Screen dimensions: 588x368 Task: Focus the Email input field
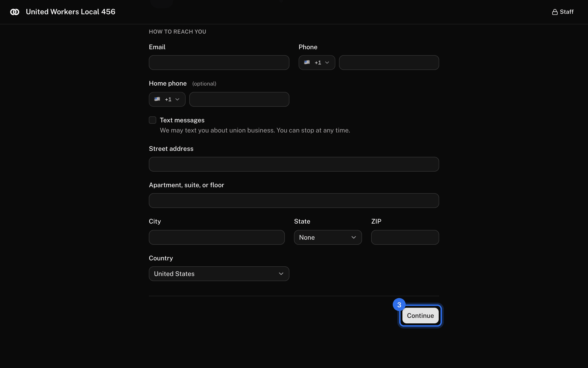click(219, 63)
